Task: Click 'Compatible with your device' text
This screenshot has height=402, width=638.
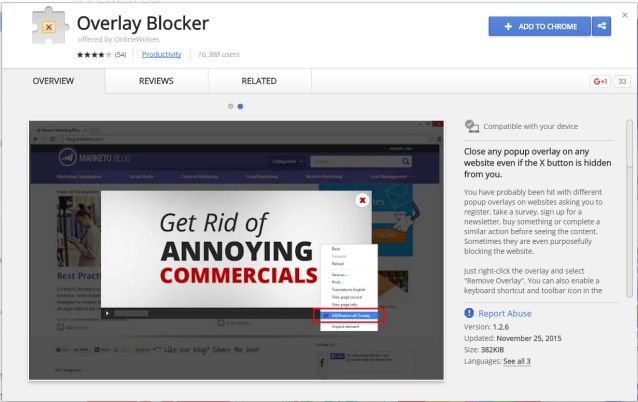Action: click(531, 126)
